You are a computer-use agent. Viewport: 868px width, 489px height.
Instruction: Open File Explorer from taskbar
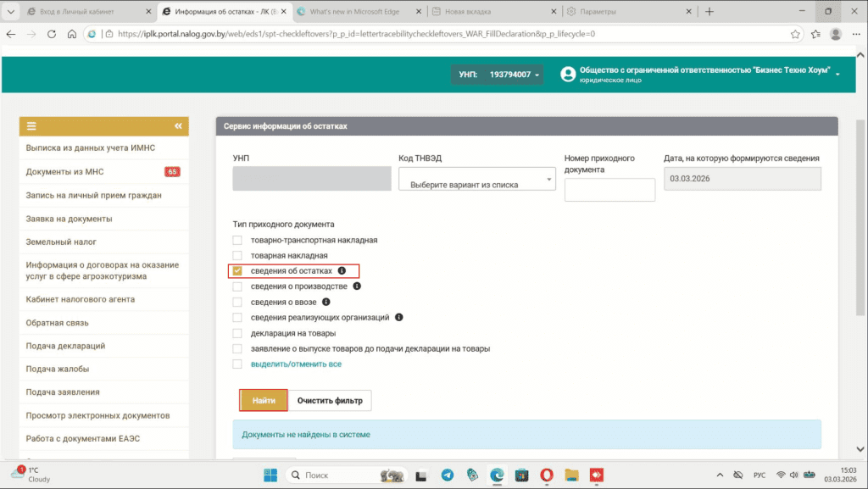pyautogui.click(x=571, y=475)
